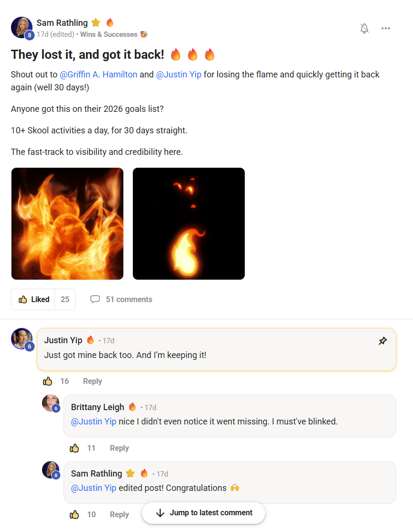
Task: Reply to Brittany Leigh's comment
Action: [119, 448]
